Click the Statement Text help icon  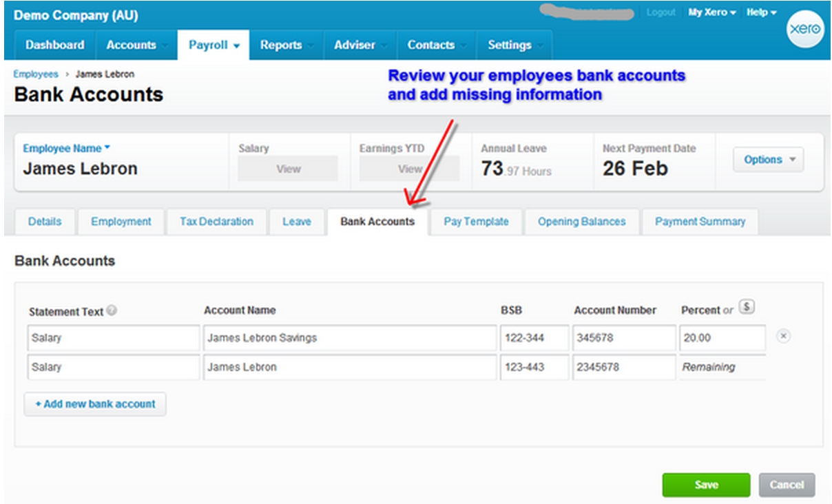click(112, 311)
